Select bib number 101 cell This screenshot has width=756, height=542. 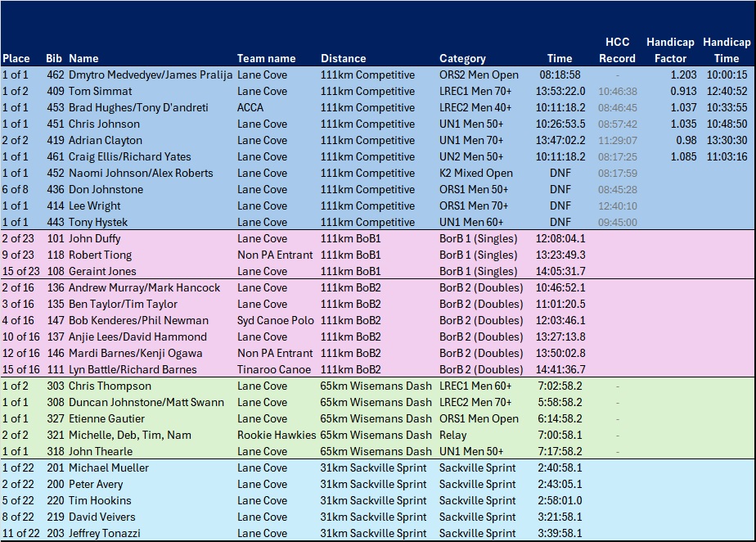[x=55, y=238]
